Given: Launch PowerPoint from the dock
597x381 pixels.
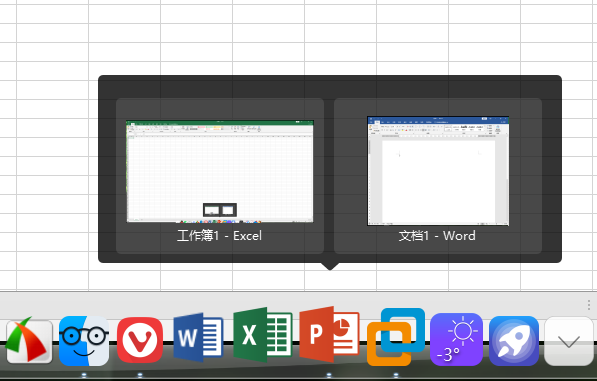Looking at the screenshot, I should [329, 334].
